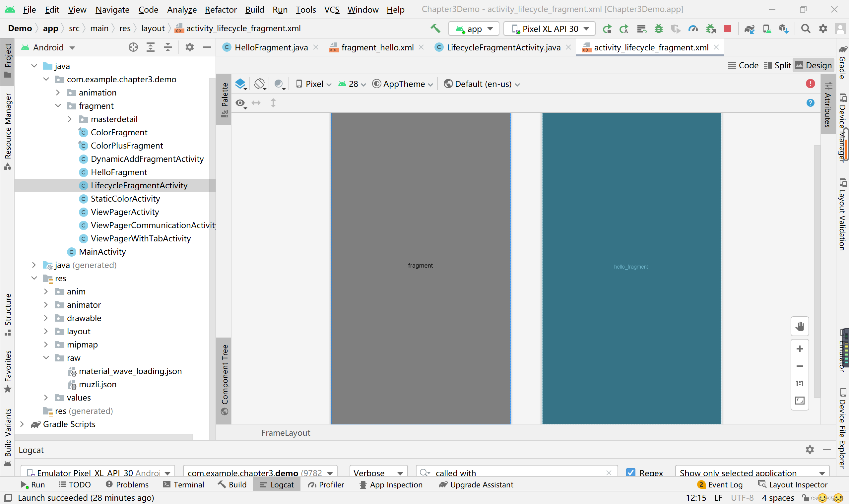Open the Android project view dropdown
This screenshot has width=849, height=504.
pos(48,47)
